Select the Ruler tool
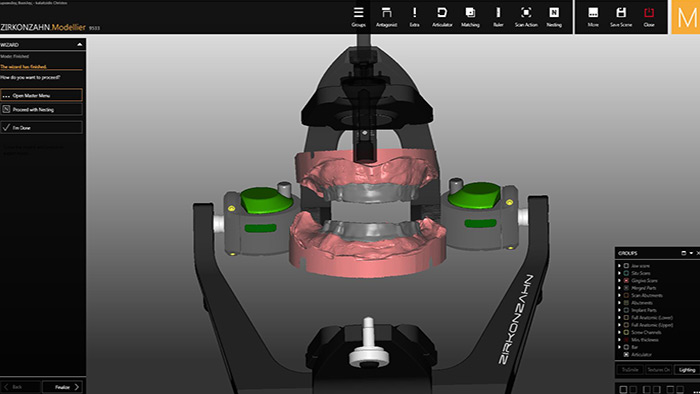Screen dimensions: 700x394 point(498,17)
